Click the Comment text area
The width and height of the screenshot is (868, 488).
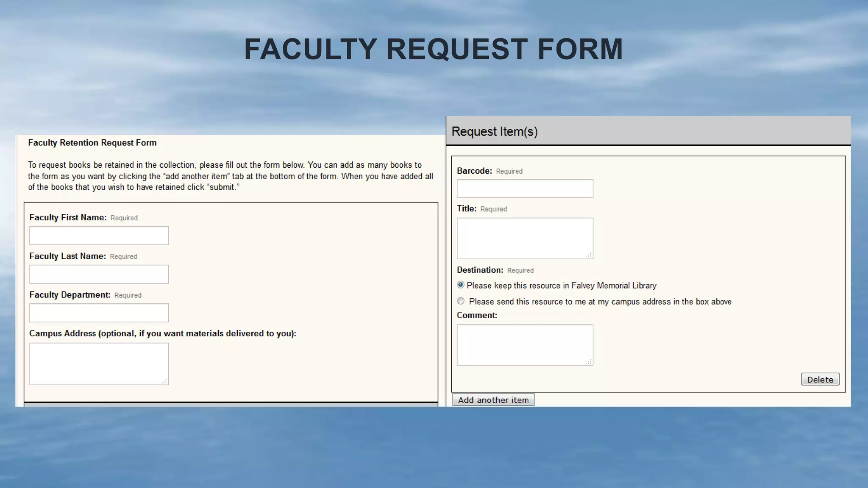click(x=525, y=345)
